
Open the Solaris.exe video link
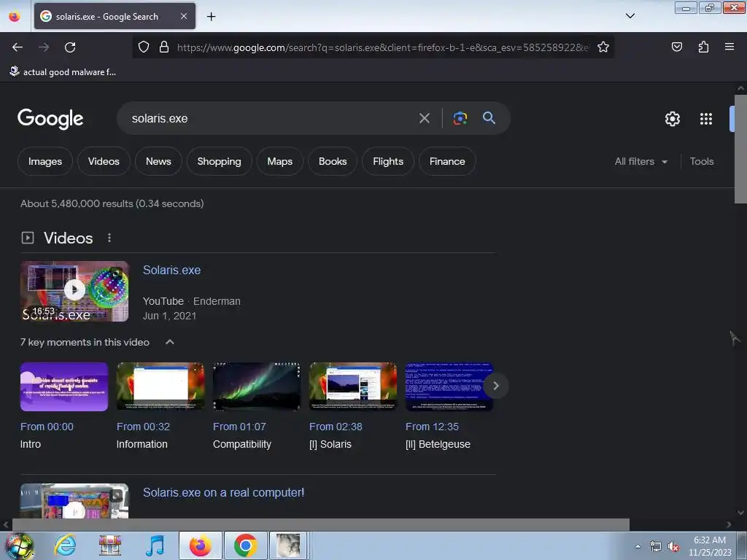(171, 270)
